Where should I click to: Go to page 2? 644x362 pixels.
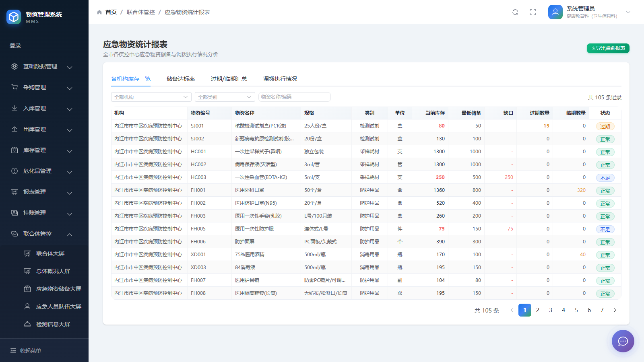coord(538,310)
